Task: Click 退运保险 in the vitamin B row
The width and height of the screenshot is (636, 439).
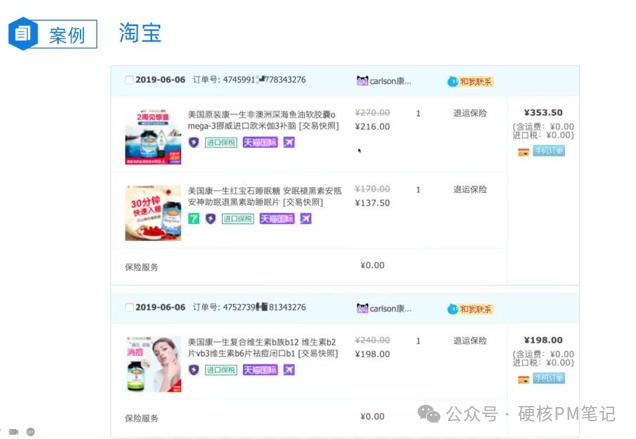Action: coord(470,341)
